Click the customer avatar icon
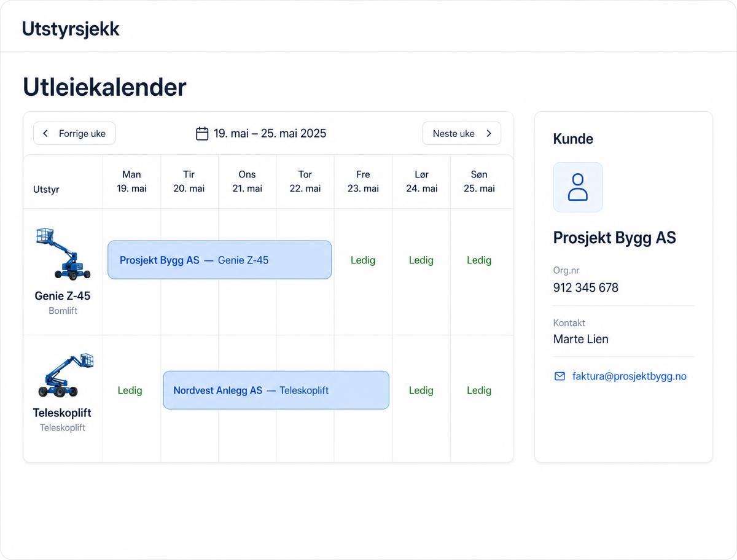The width and height of the screenshot is (737, 560). coord(578,187)
